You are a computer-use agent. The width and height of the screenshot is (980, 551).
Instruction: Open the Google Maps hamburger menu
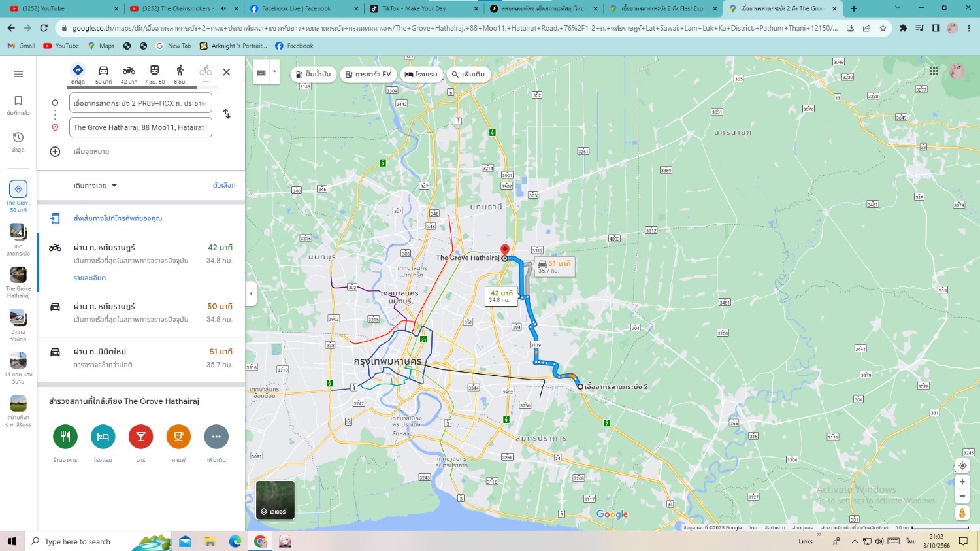pos(18,74)
